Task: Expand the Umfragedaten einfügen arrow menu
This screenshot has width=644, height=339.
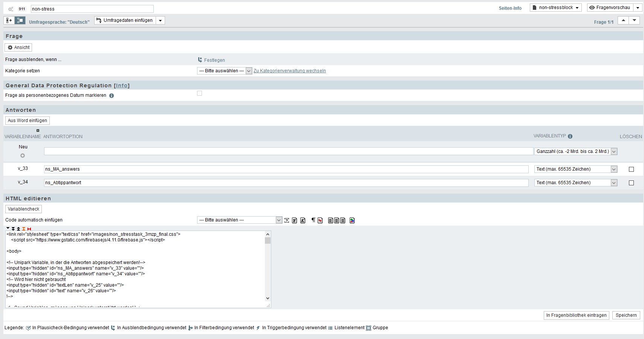Action: coord(161,20)
